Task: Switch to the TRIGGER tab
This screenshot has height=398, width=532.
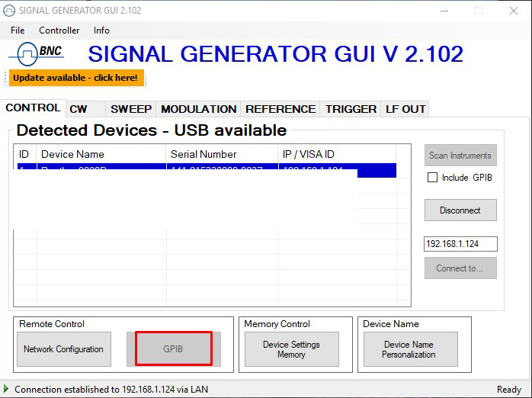Action: point(351,109)
